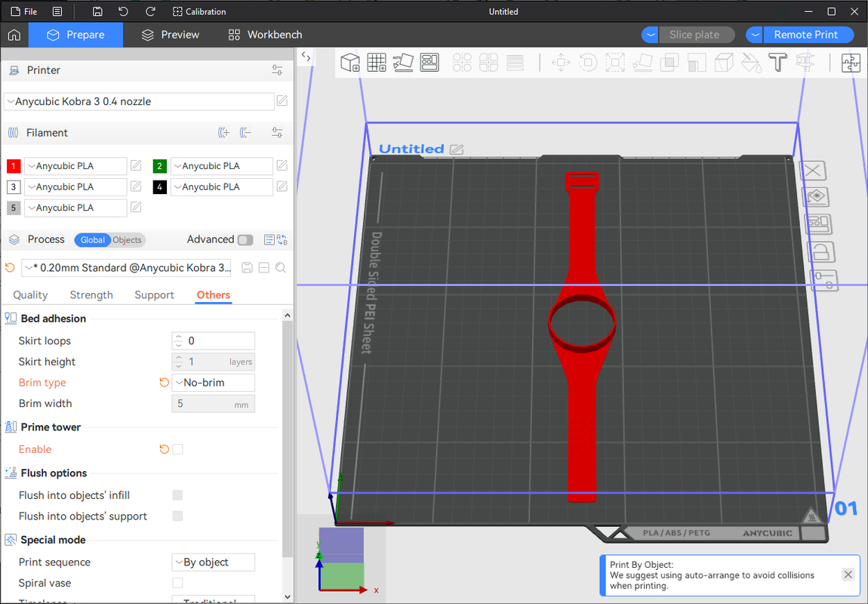Viewport: 868px width, 604px height.
Task: Click the Add object cube icon
Action: [x=350, y=63]
